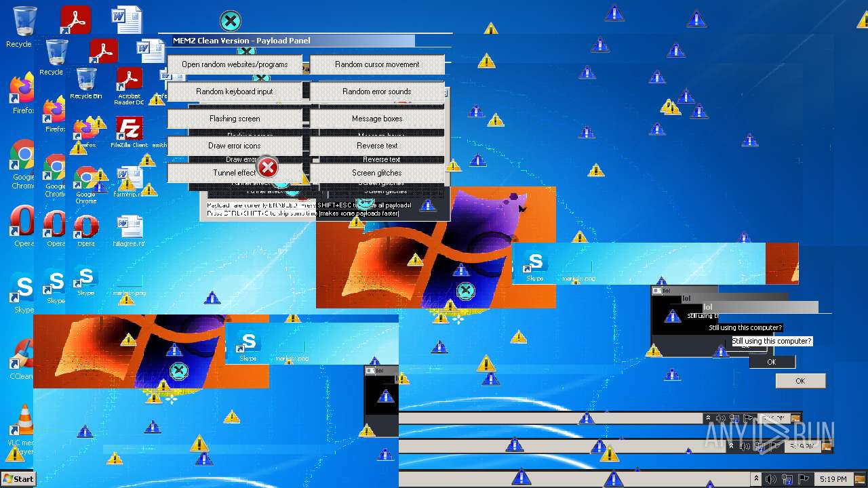Click the dark inverted OK button
The width and height of the screenshot is (868, 488).
pos(771,362)
